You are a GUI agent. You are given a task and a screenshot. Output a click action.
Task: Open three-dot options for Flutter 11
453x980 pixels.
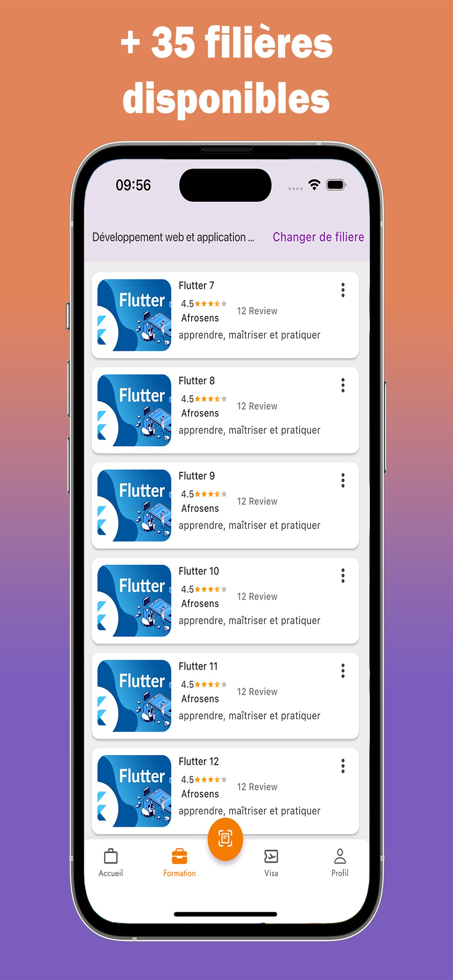tap(342, 671)
